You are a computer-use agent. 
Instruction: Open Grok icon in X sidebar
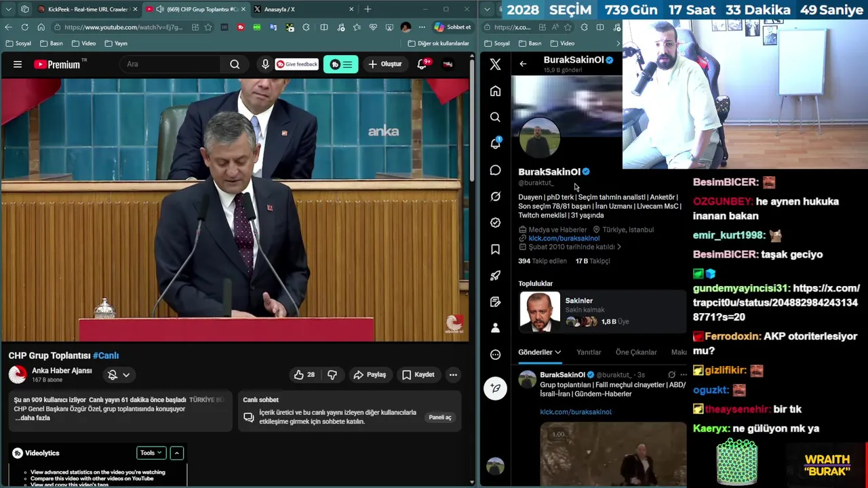[x=495, y=197]
